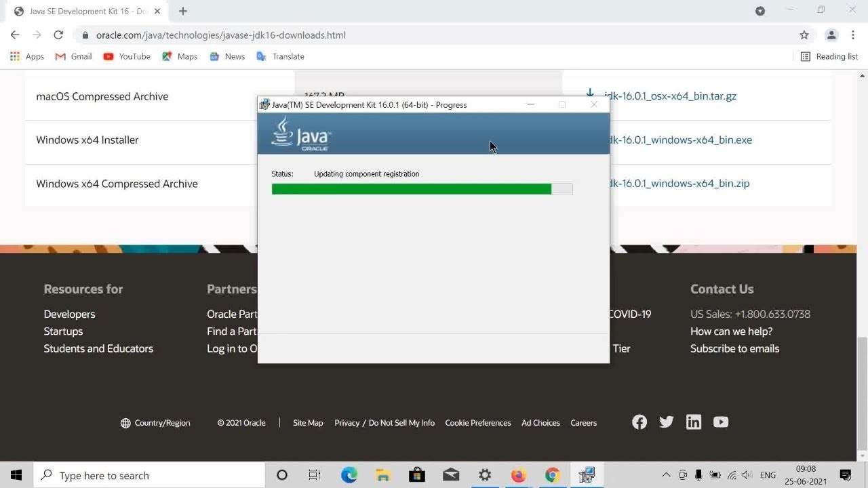Download jdk-16.0.1_osx-x64_bin.tar.gz

click(x=670, y=96)
